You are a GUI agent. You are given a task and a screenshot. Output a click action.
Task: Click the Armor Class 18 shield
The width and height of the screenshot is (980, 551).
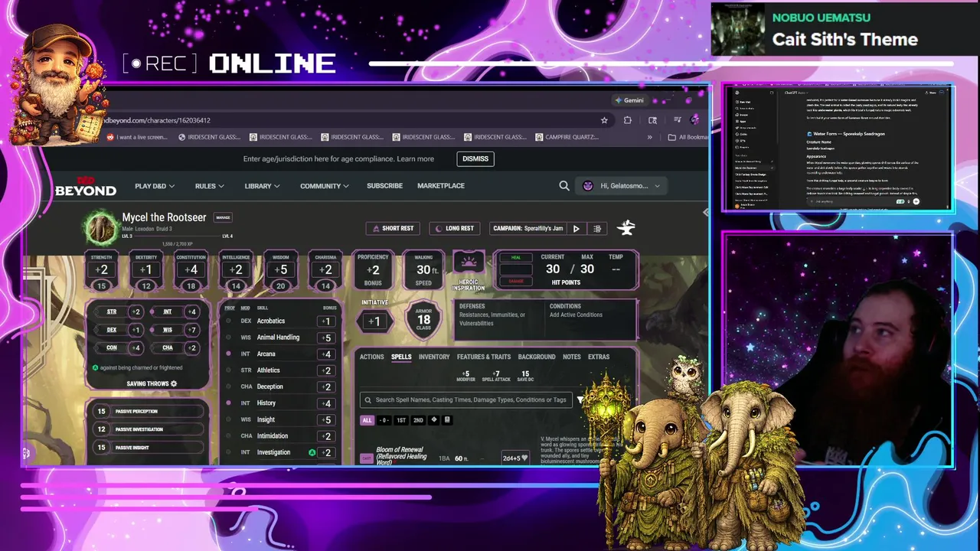[423, 320]
